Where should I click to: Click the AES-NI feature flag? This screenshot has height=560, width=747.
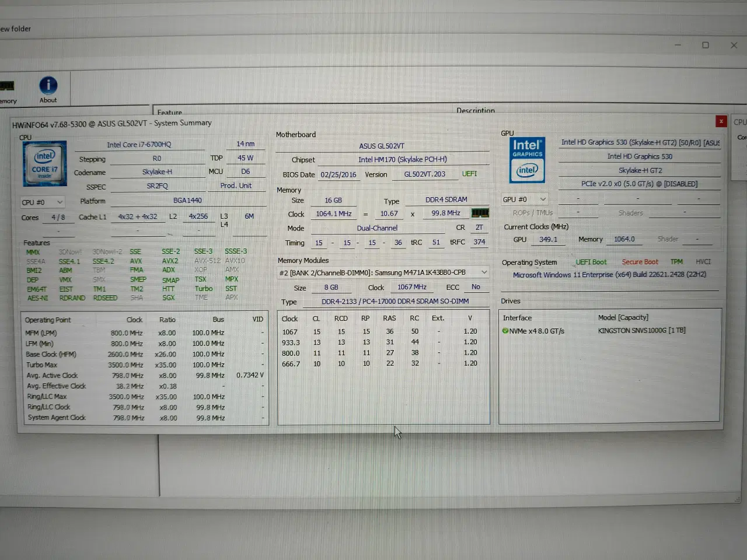(x=37, y=298)
